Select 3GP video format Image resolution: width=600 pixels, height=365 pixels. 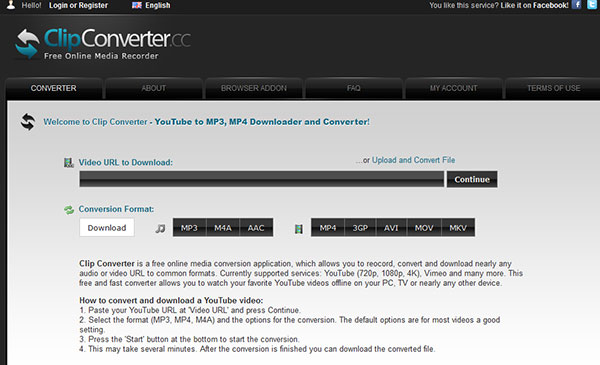pyautogui.click(x=360, y=228)
